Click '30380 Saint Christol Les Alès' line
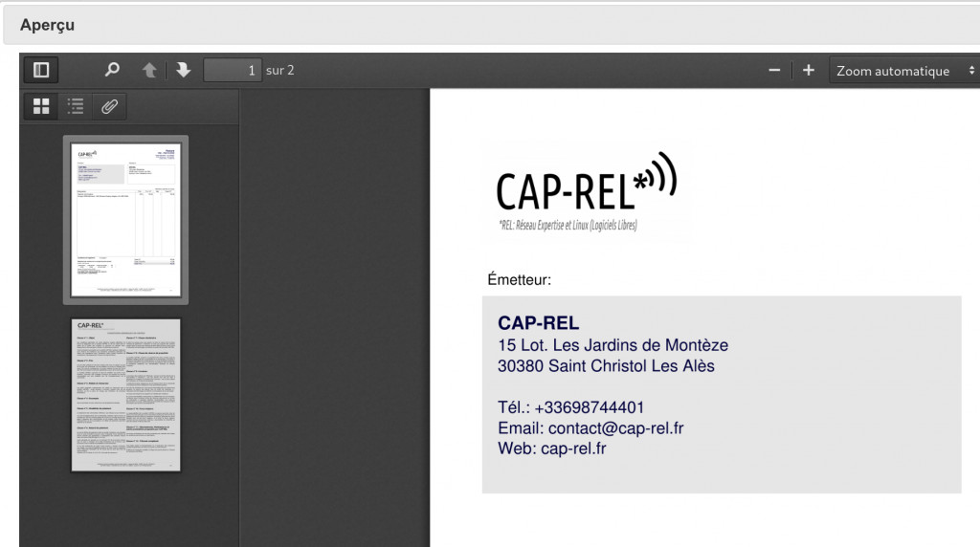This screenshot has width=980, height=547. 606,366
